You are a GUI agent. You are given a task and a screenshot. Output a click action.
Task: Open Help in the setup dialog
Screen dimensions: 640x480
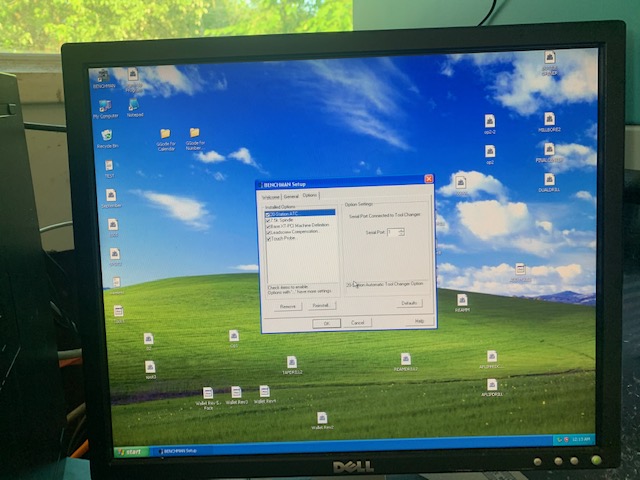419,321
